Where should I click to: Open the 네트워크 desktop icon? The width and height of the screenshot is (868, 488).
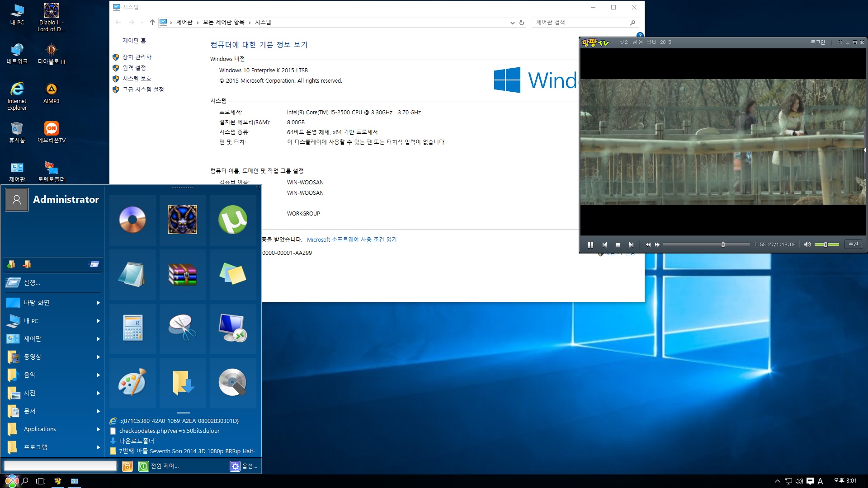click(x=17, y=54)
